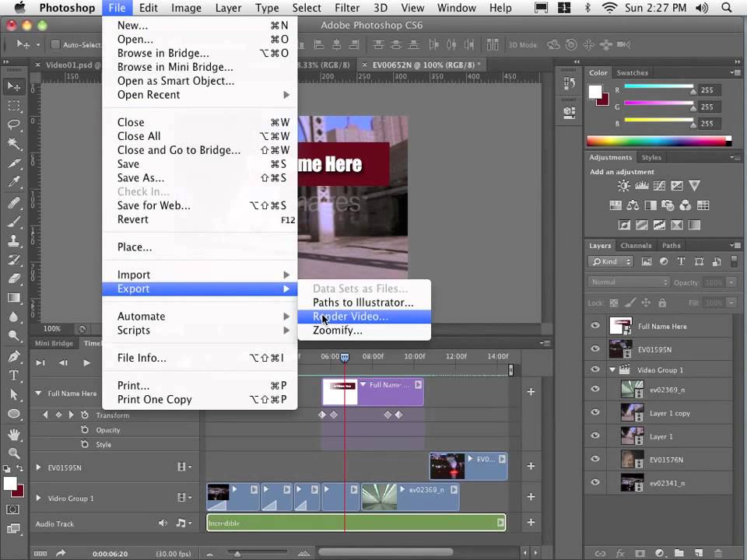Screen dimensions: 747x560
Task: Hide the EV01595N layer
Action: [595, 348]
